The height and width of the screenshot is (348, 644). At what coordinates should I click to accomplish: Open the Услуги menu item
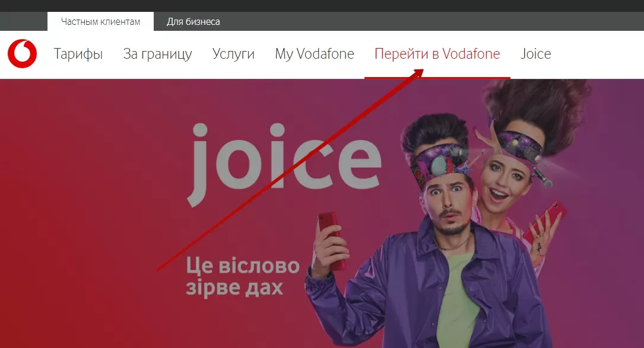[x=233, y=54]
